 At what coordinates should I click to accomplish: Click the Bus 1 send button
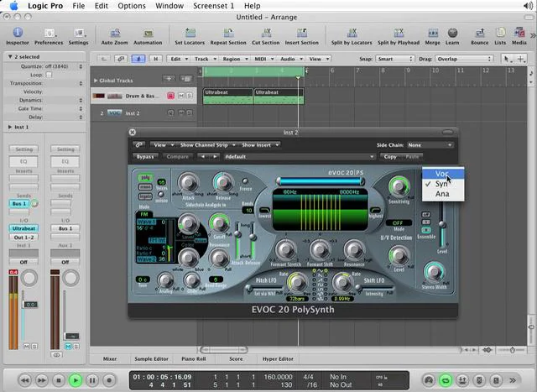(x=19, y=203)
